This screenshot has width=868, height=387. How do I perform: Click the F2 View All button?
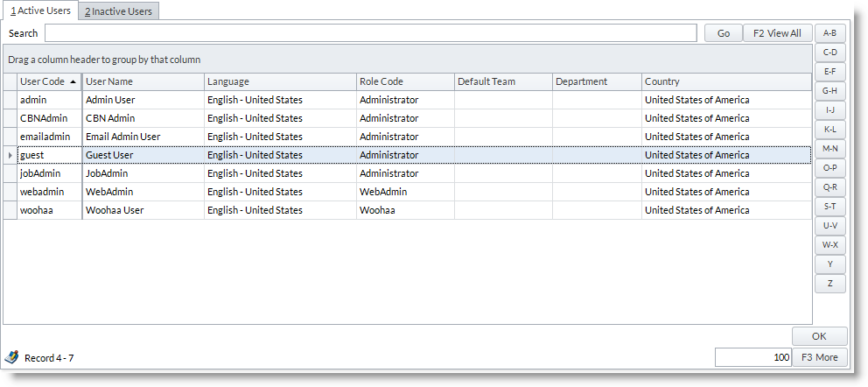click(x=777, y=33)
